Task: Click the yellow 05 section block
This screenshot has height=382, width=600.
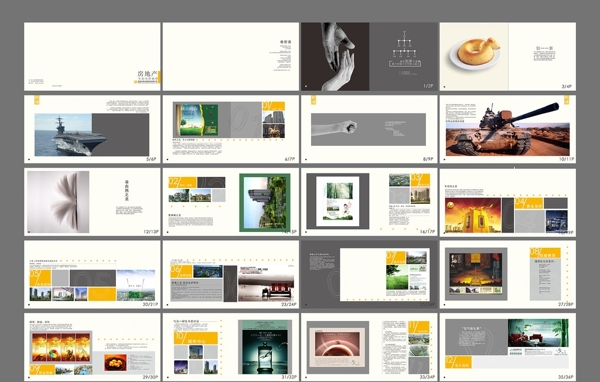Action: (x=40, y=278)
